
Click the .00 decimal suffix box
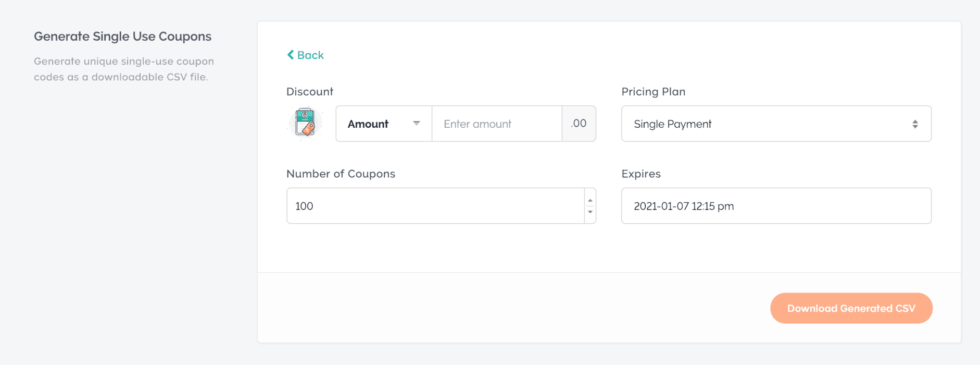coord(579,124)
